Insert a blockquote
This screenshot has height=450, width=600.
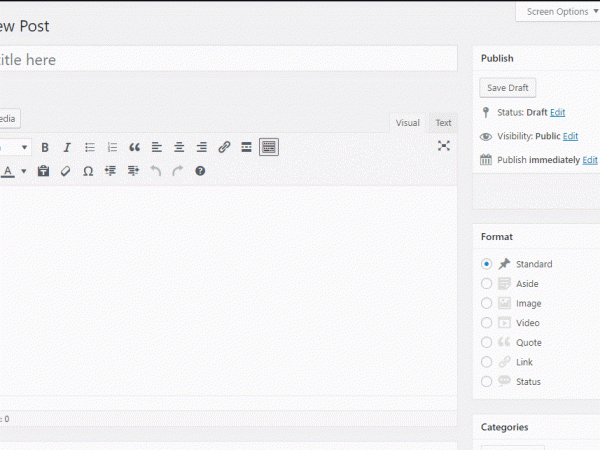click(x=135, y=147)
